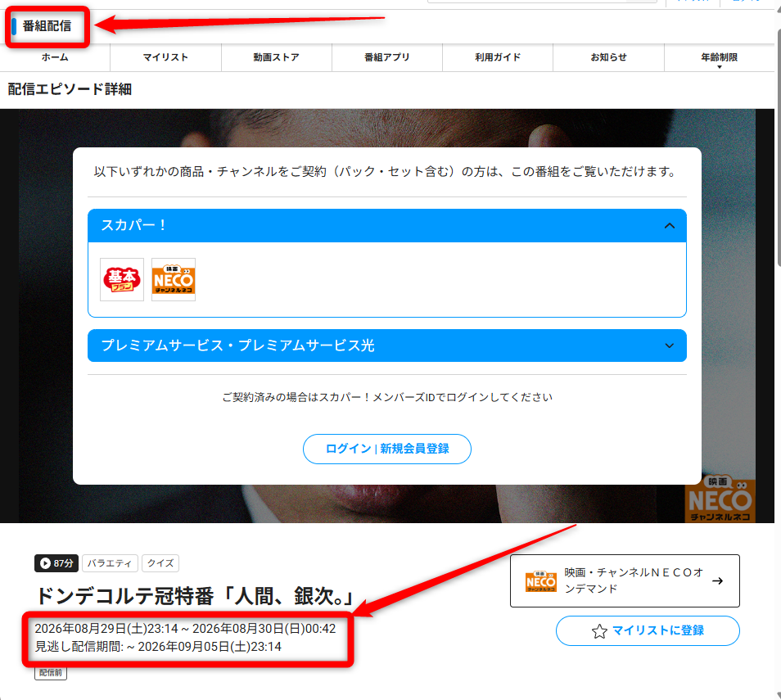Click the クイズ genre tag
781x700 pixels.
[160, 563]
